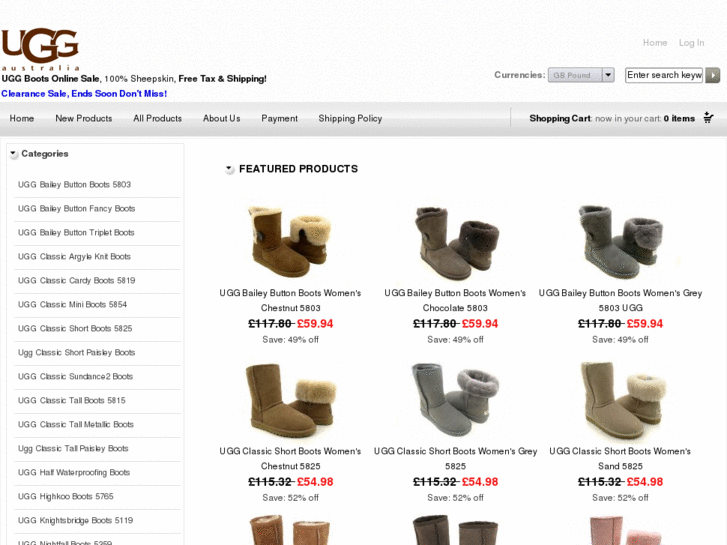Click the Clearance Sale blue link
The width and height of the screenshot is (727, 545).
point(84,94)
